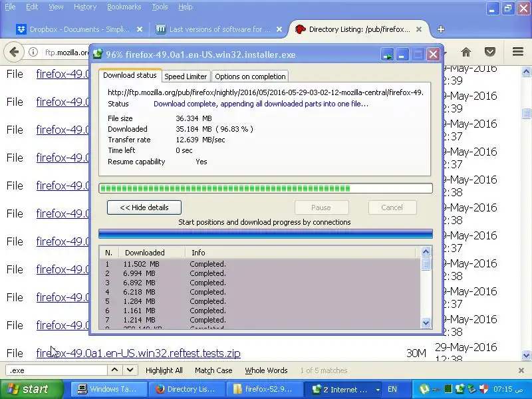The height and width of the screenshot is (399, 532).
Task: Click the green grid monitor tray icon
Action: [x=448, y=389]
